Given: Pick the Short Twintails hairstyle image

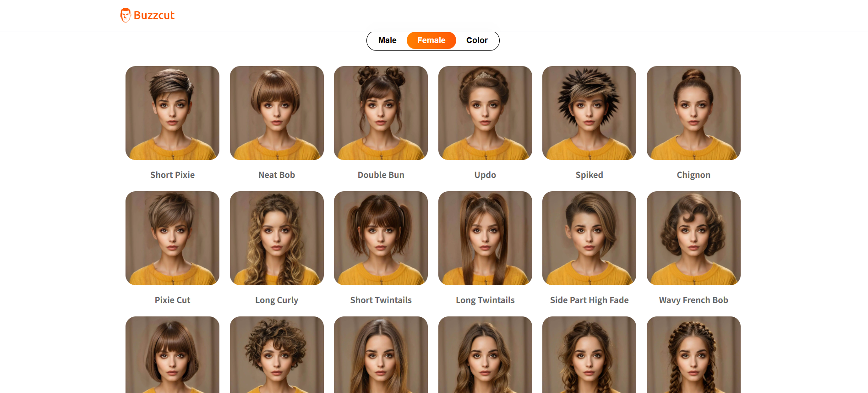Looking at the screenshot, I should click(x=381, y=238).
